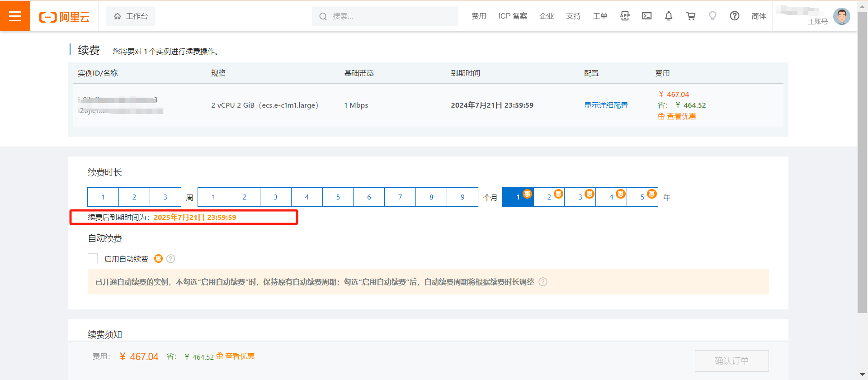Click the light bulb tips icon

click(712, 16)
